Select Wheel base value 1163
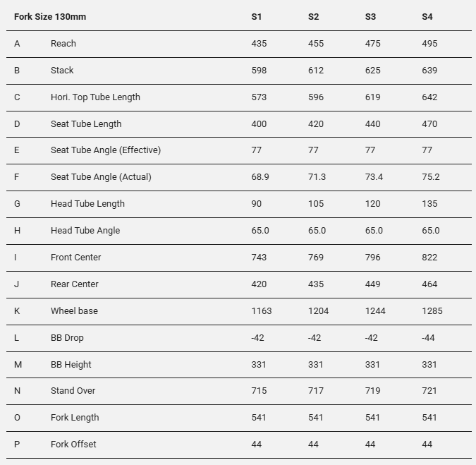The width and height of the screenshot is (476, 465). coord(262,311)
